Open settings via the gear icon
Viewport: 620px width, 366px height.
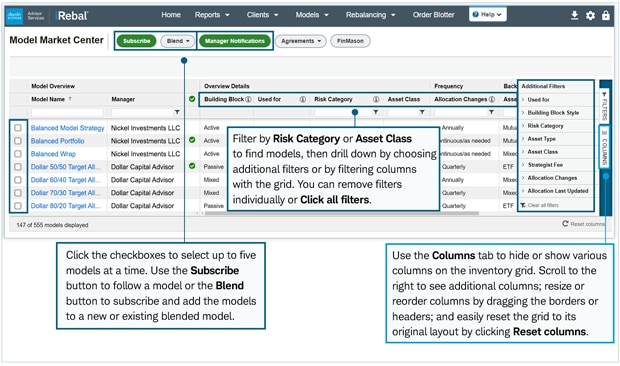[590, 15]
